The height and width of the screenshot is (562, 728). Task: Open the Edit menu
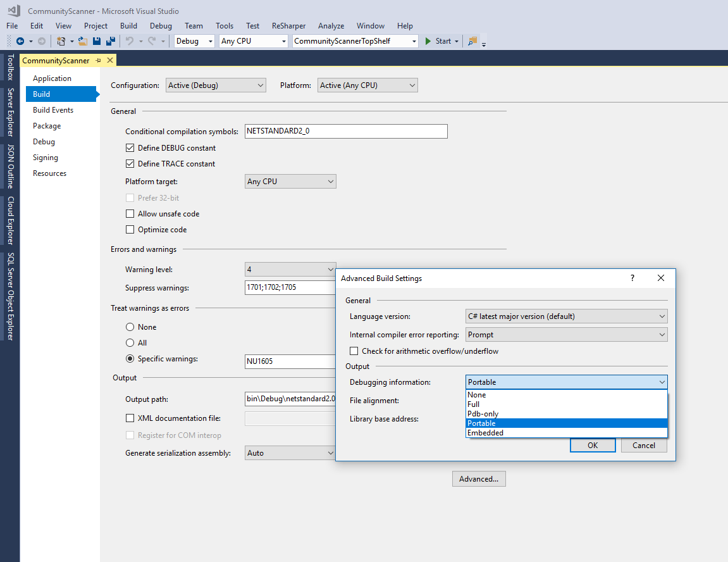click(37, 26)
